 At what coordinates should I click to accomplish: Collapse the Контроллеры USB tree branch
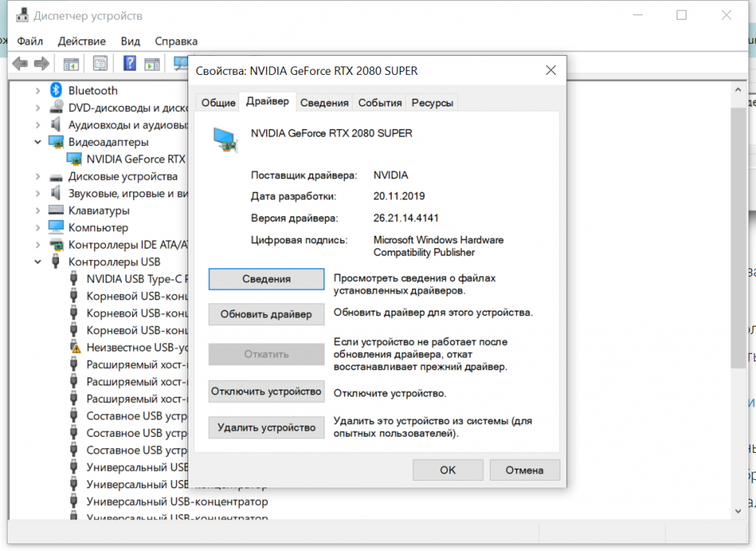pos(37,261)
